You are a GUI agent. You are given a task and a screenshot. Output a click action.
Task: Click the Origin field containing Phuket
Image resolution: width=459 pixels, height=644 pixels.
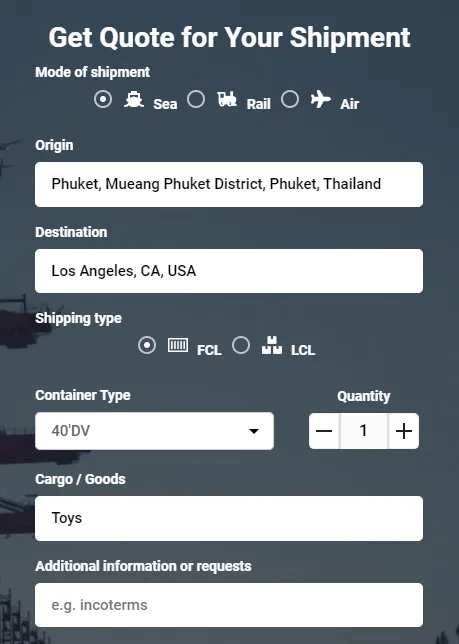click(229, 184)
